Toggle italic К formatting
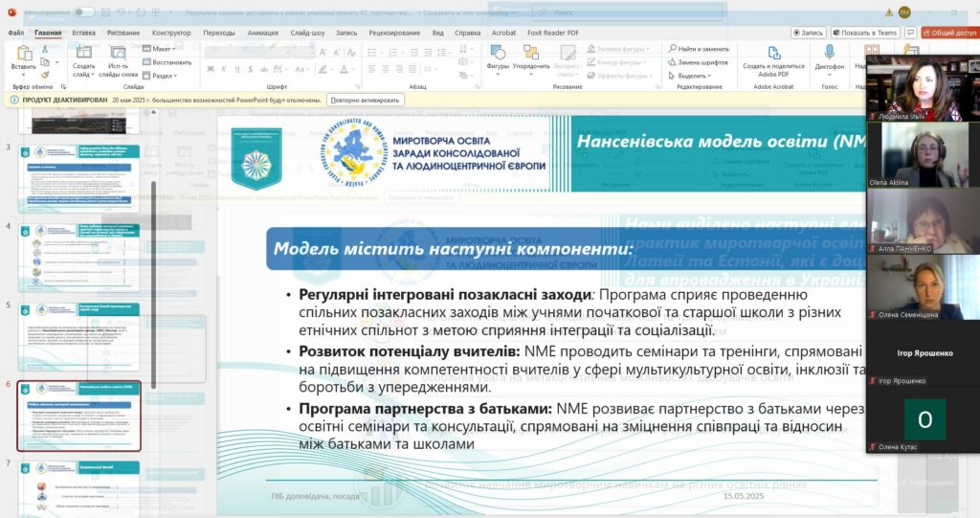This screenshot has height=518, width=980. 224,69
